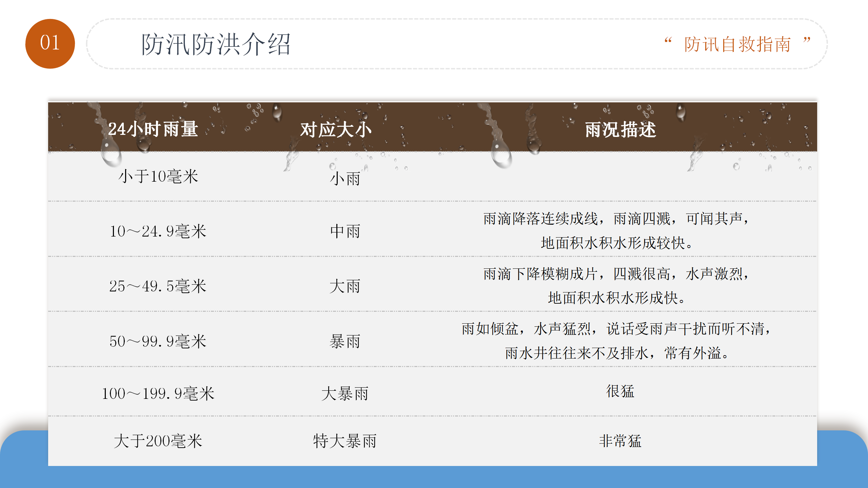The image size is (868, 488).
Task: Click the description 雨如倾盆，水声猛烈
Action: click(x=527, y=329)
